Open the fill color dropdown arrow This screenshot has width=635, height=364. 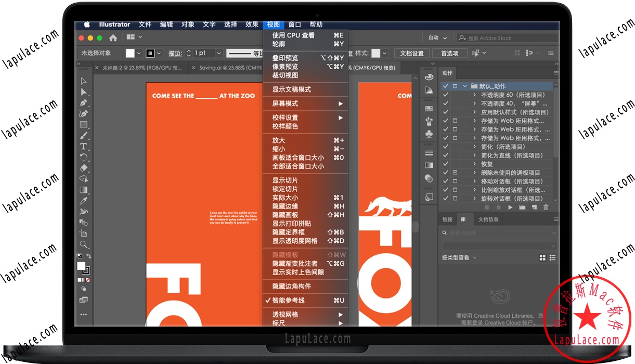139,53
